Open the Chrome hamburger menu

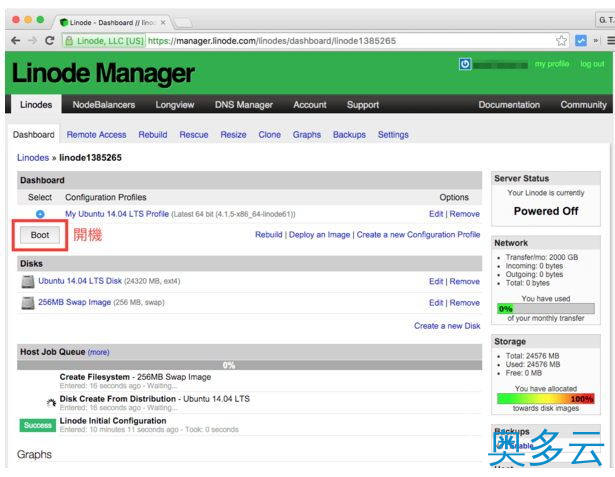(x=611, y=40)
